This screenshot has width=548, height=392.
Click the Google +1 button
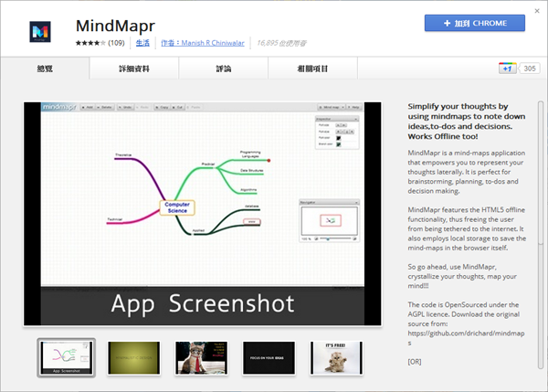508,69
